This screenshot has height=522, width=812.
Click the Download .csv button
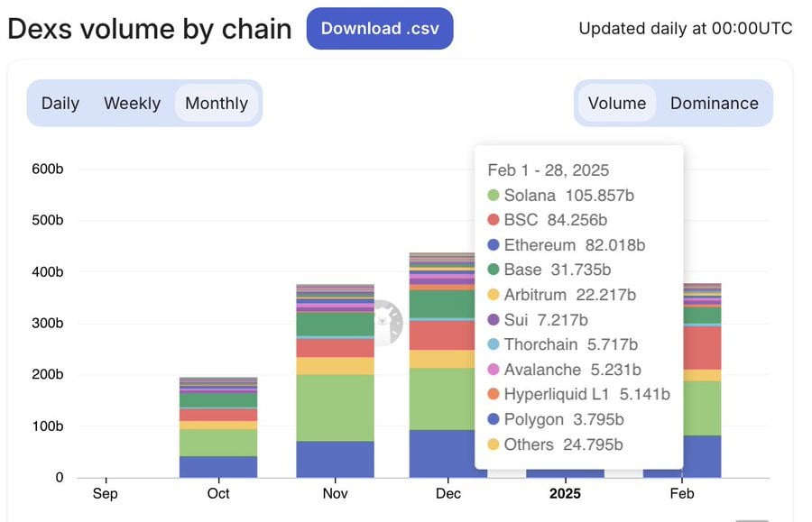click(380, 29)
